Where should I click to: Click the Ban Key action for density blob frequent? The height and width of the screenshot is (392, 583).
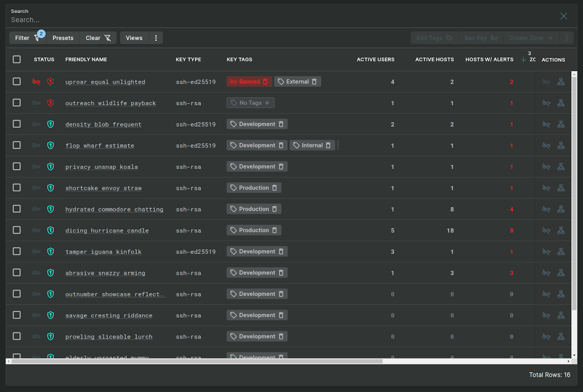[546, 124]
